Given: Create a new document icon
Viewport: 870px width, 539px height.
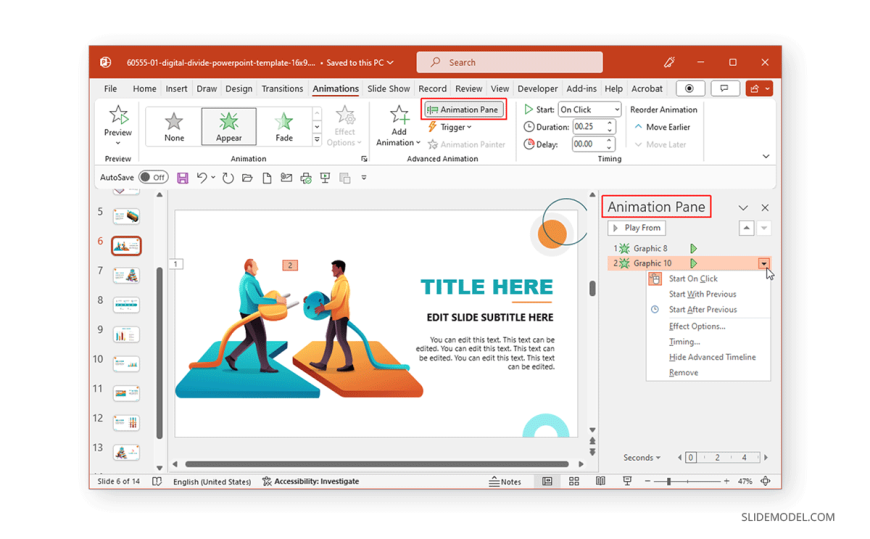Looking at the screenshot, I should (267, 178).
